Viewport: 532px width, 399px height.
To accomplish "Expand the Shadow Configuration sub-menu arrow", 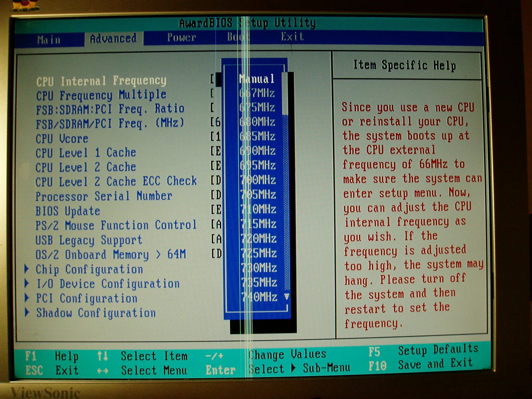I will pos(27,312).
